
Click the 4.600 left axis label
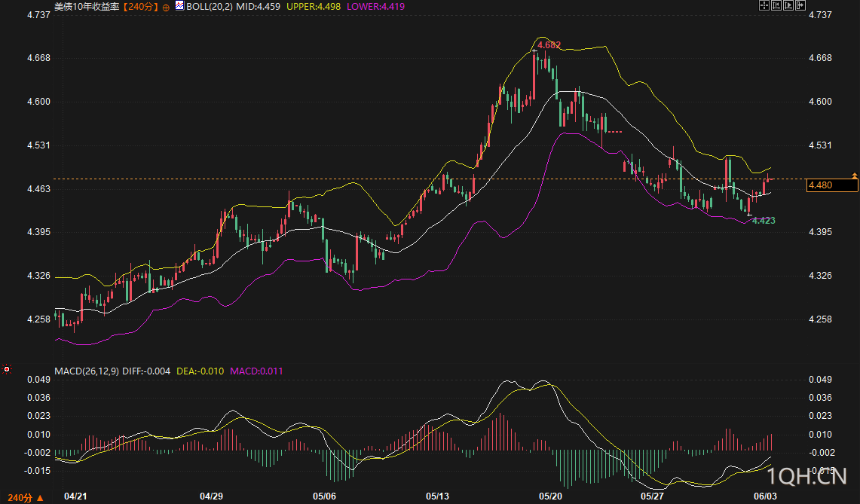[x=38, y=102]
